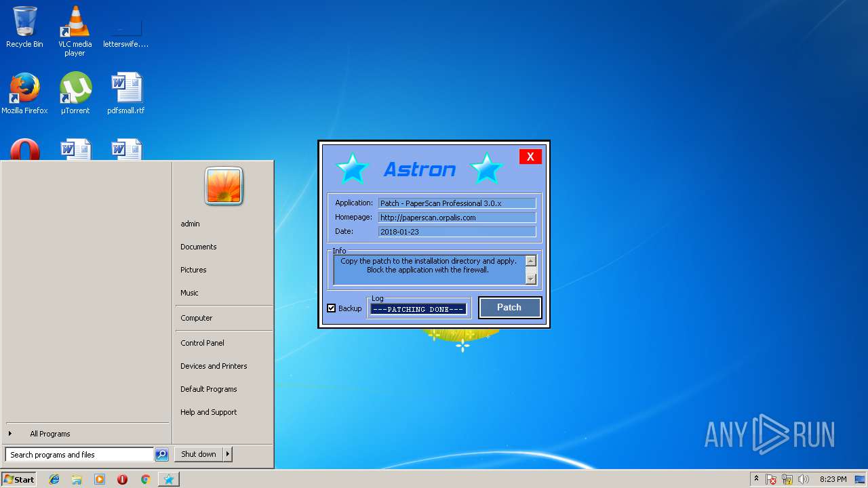Launch µTorrent desktop shortcut

[75, 94]
